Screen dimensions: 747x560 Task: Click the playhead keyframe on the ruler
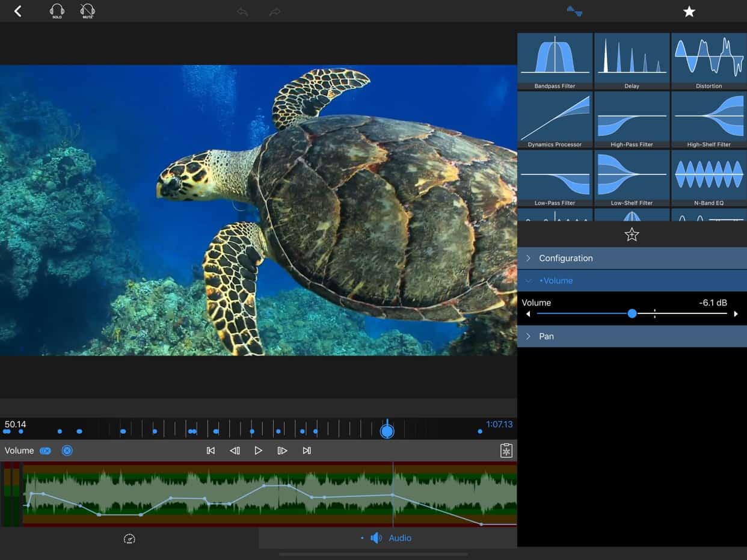tap(387, 431)
